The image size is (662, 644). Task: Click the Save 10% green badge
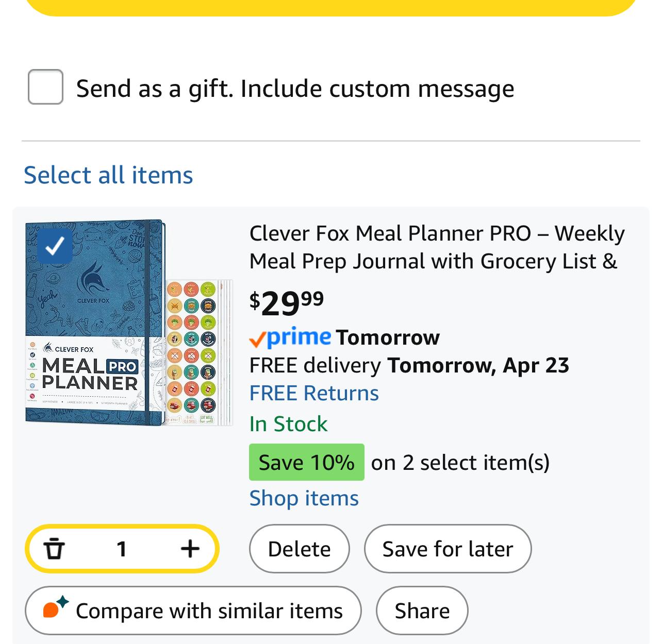[x=306, y=462]
